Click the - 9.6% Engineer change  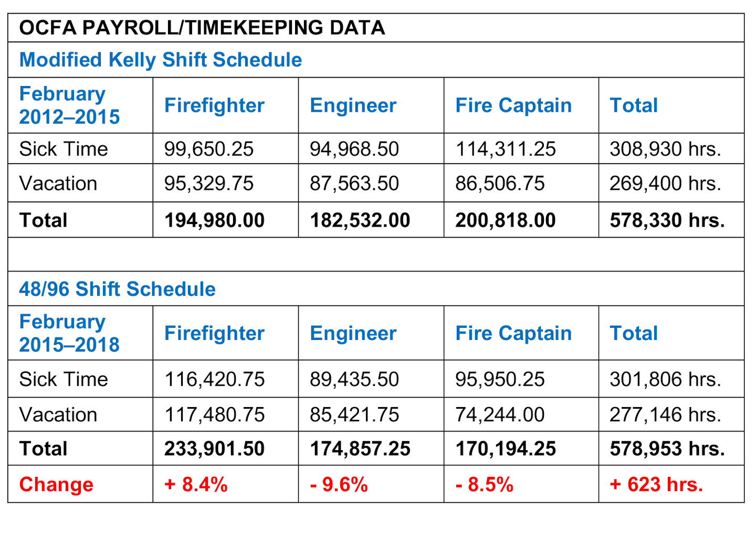tap(339, 485)
